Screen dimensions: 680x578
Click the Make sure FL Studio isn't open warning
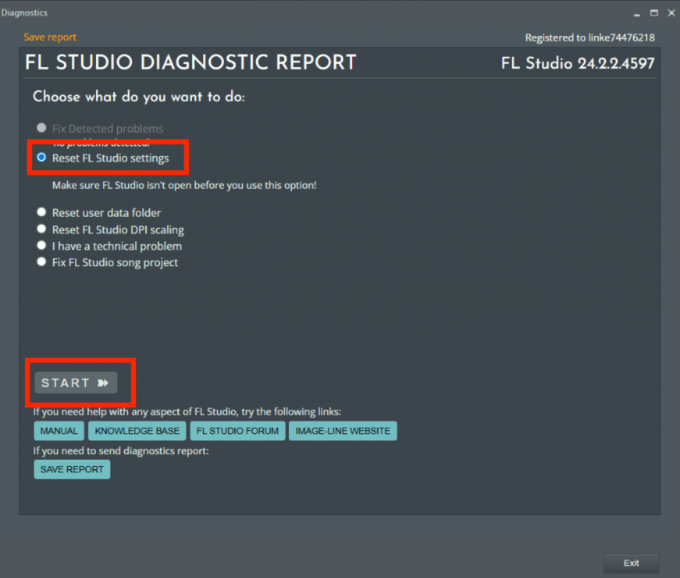[x=184, y=186]
